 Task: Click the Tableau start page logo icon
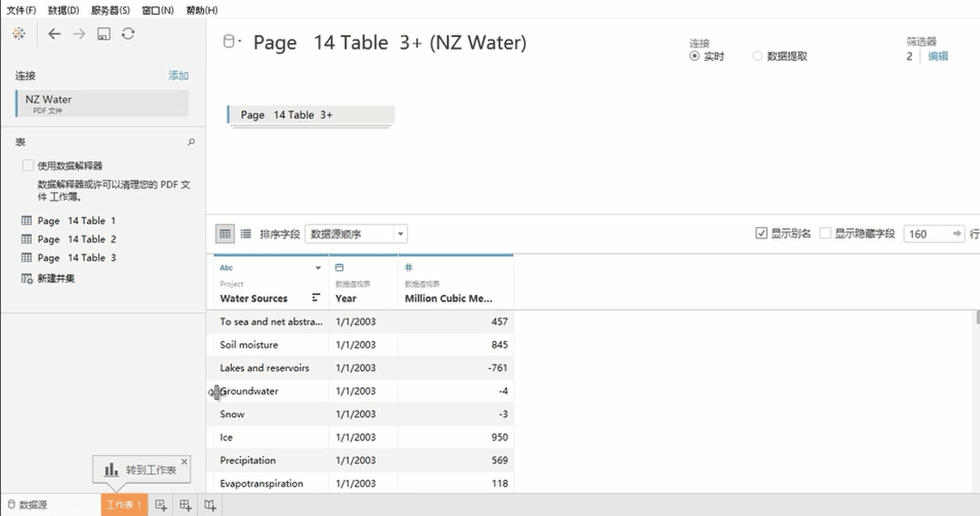coord(18,34)
